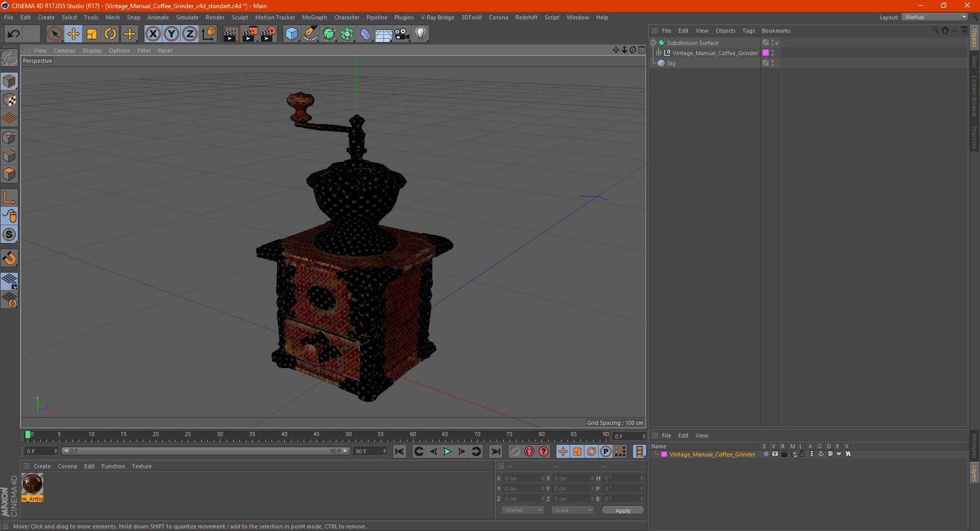The height and width of the screenshot is (531, 980).
Task: Render to Picture Viewer
Action: (x=250, y=34)
